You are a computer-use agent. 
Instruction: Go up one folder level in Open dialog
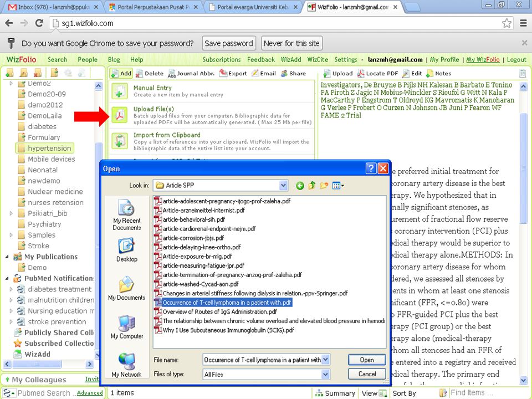[x=312, y=185]
